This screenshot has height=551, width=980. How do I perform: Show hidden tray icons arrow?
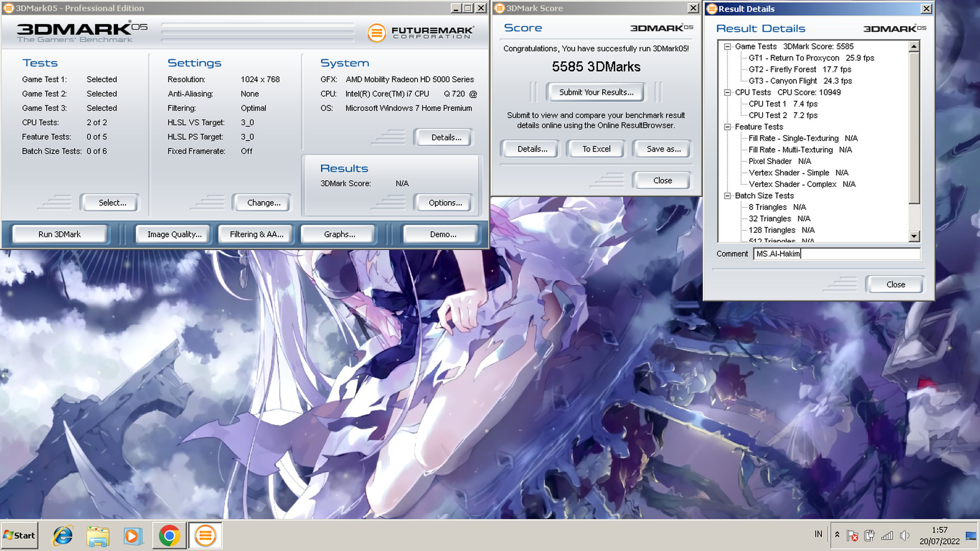pos(837,535)
